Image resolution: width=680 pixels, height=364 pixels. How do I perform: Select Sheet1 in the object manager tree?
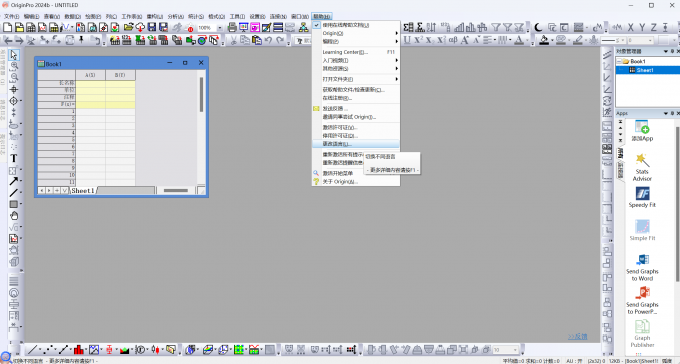(x=645, y=70)
